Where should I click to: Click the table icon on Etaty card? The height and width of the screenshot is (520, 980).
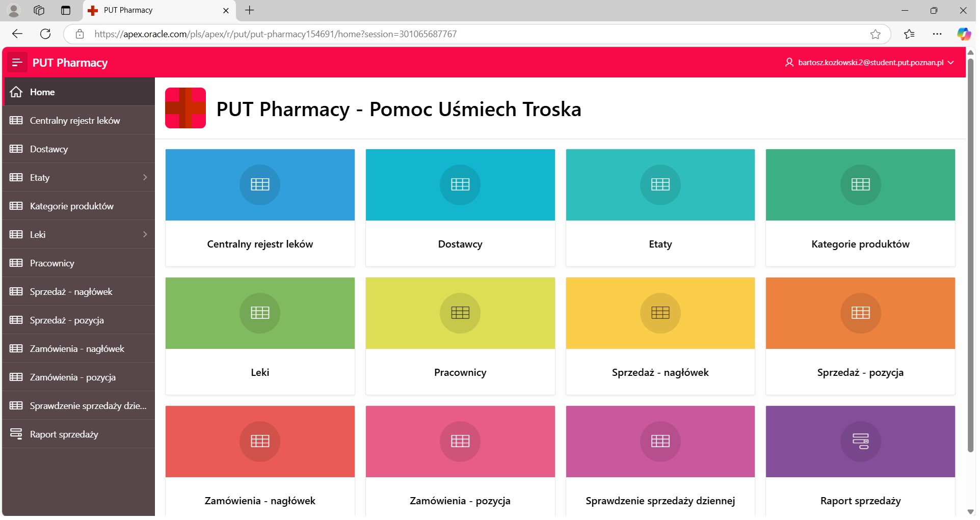[x=660, y=185]
